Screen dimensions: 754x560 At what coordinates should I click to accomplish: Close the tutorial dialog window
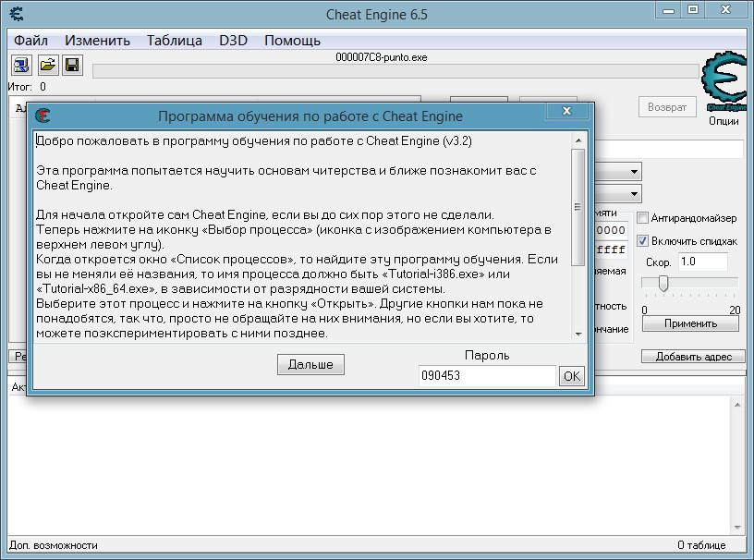[567, 111]
